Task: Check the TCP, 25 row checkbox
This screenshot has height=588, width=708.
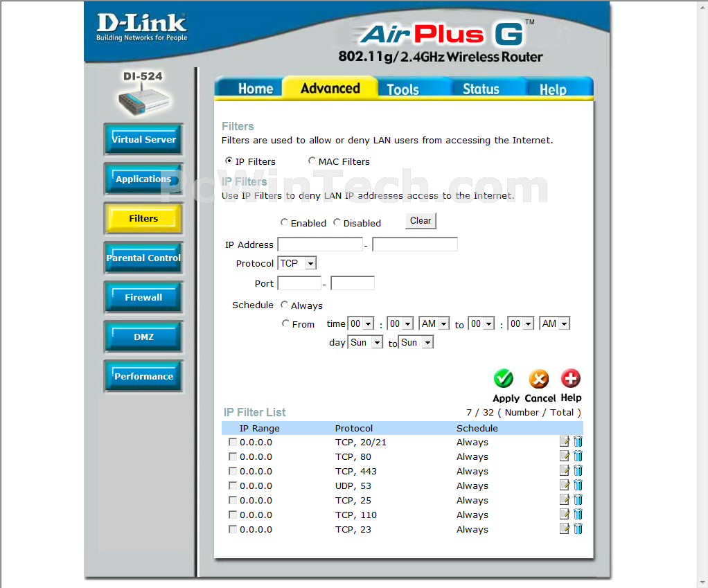Action: 233,500
